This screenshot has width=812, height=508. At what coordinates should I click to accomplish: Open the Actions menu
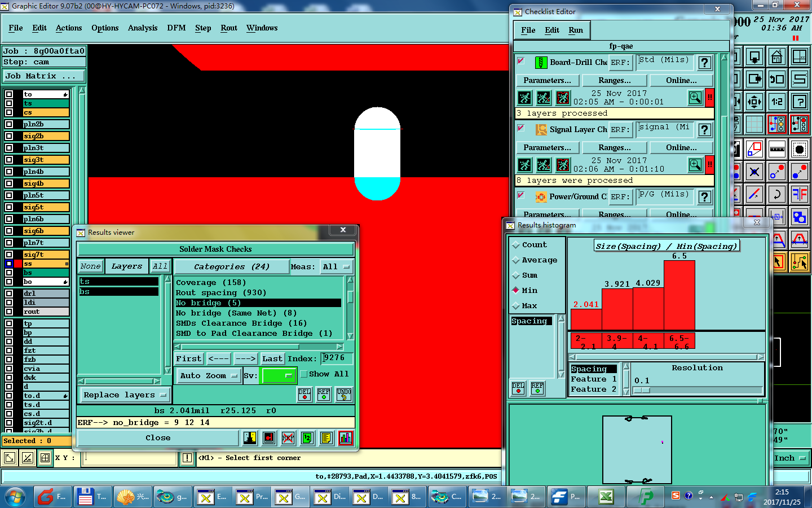[69, 28]
